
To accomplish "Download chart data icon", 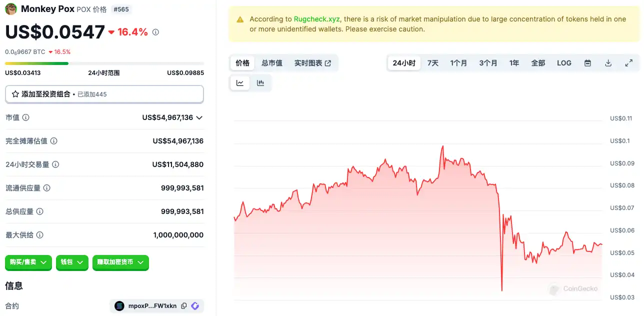I will pos(608,63).
